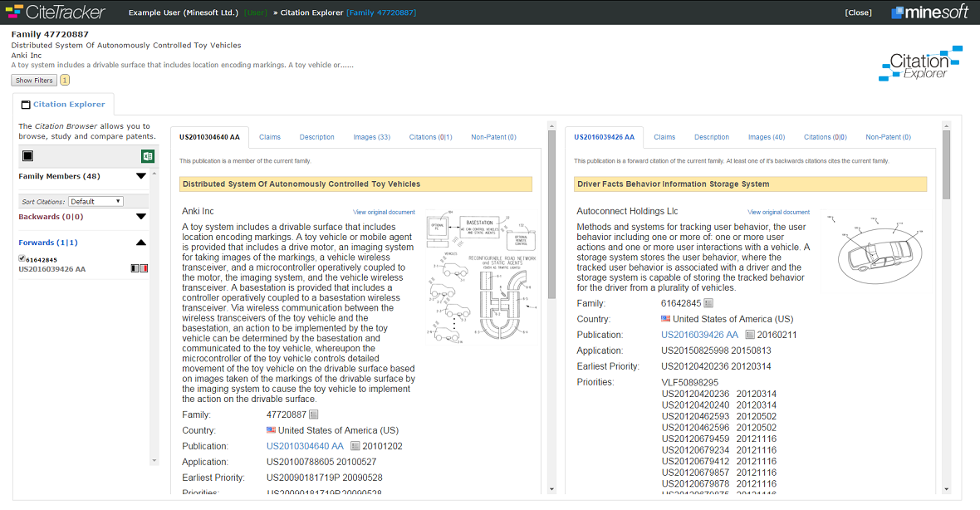
Task: Click the left compare-panel icon beside US2016039426 AA
Action: pos(135,268)
